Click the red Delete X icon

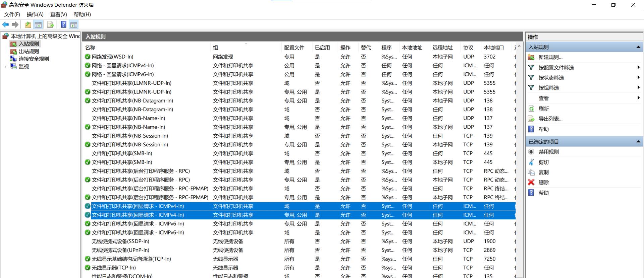(531, 182)
